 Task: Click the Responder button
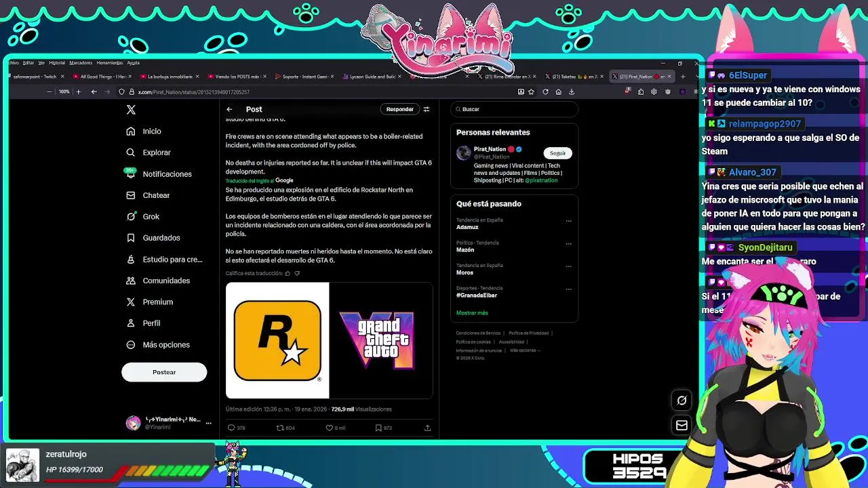pos(399,109)
